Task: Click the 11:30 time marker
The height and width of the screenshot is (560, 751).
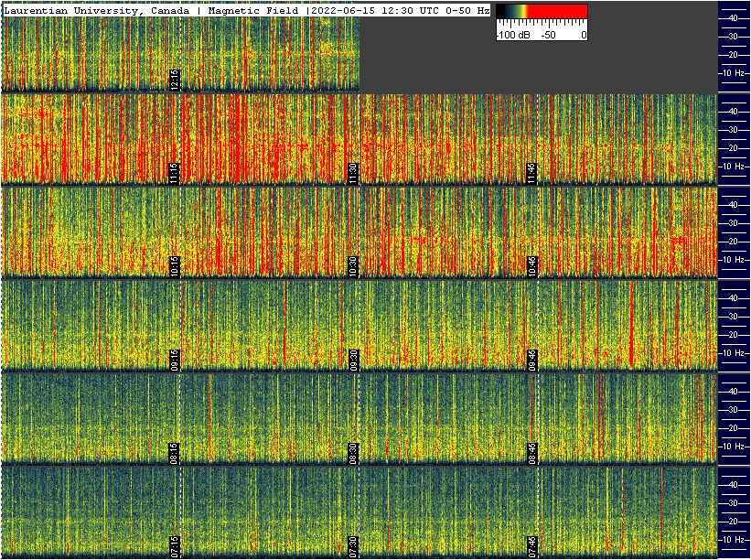Action: click(353, 173)
